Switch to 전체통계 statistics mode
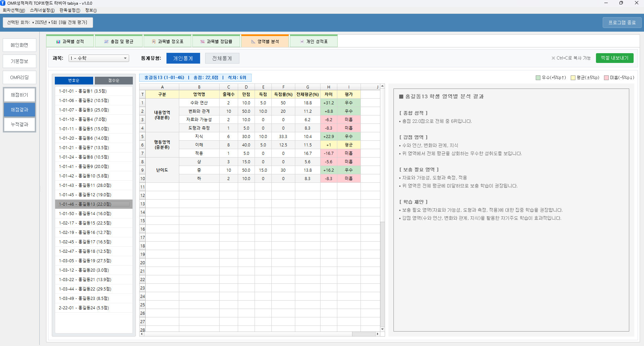644x346 pixels. click(x=222, y=58)
